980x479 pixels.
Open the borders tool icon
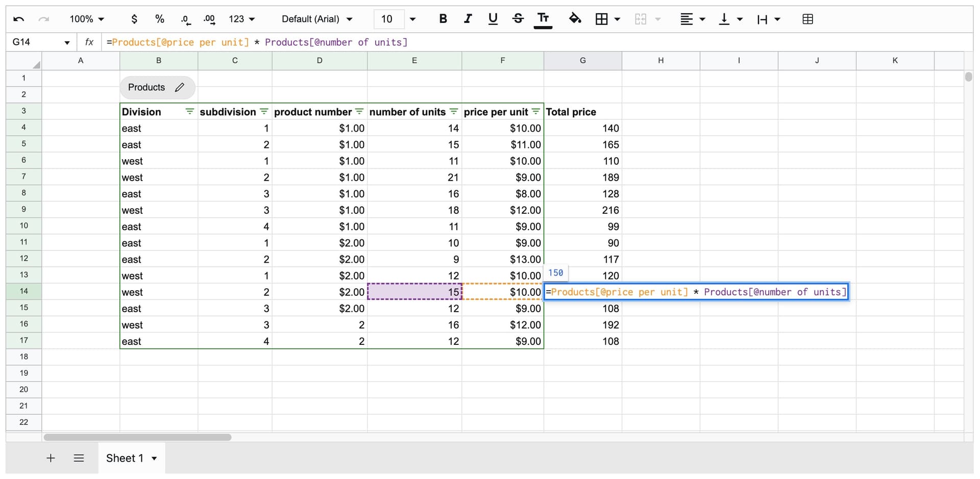602,19
